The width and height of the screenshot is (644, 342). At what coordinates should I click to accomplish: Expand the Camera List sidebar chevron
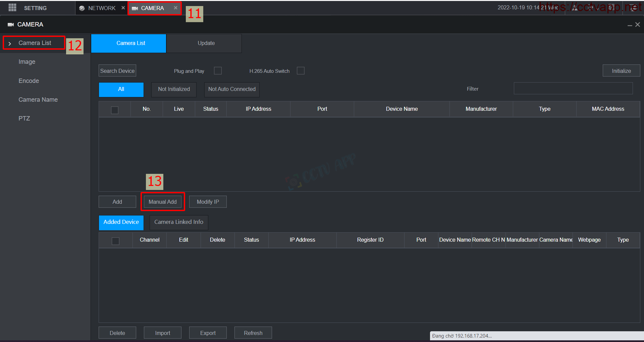pyautogui.click(x=10, y=44)
